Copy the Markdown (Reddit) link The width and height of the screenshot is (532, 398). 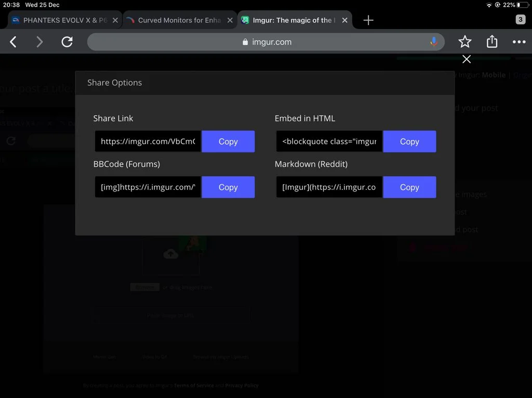click(x=409, y=187)
